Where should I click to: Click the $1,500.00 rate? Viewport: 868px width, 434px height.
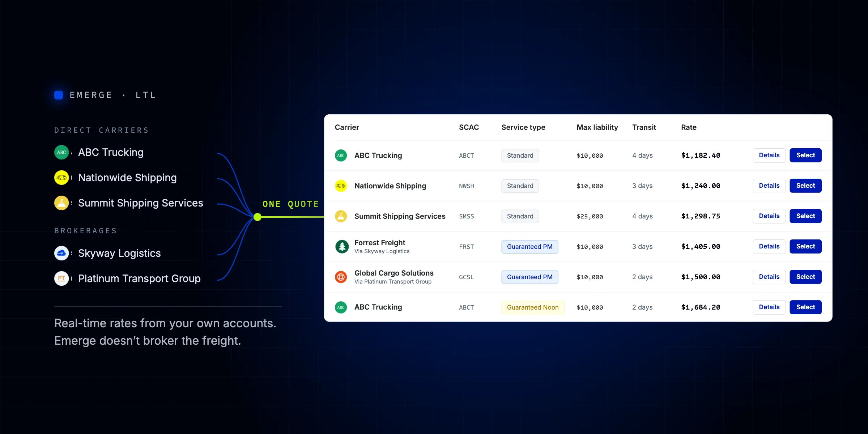(x=701, y=277)
